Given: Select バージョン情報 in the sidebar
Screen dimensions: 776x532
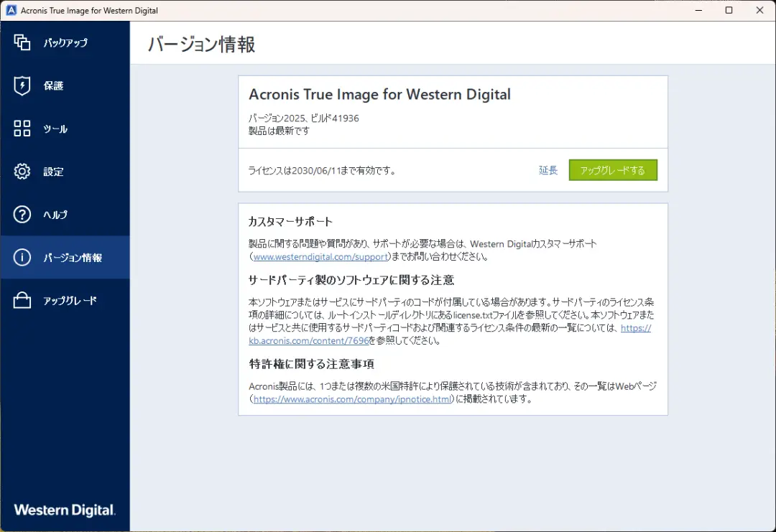Looking at the screenshot, I should (x=65, y=257).
